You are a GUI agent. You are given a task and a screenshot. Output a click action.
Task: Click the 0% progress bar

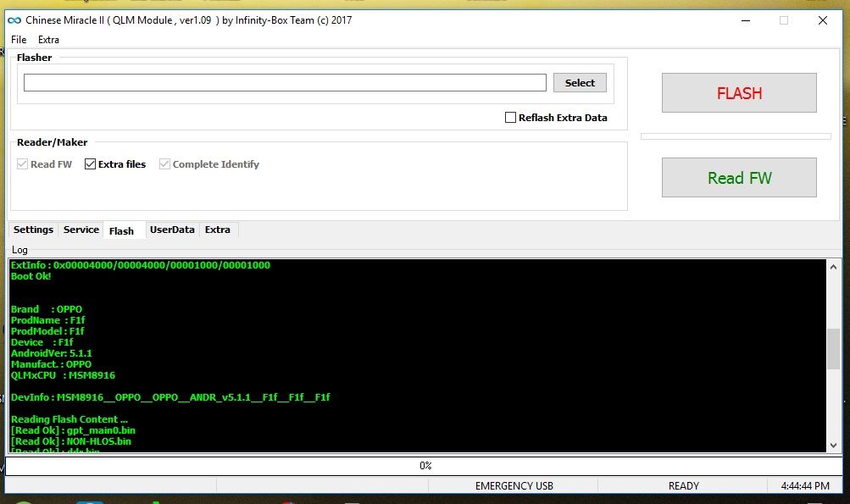[425, 466]
